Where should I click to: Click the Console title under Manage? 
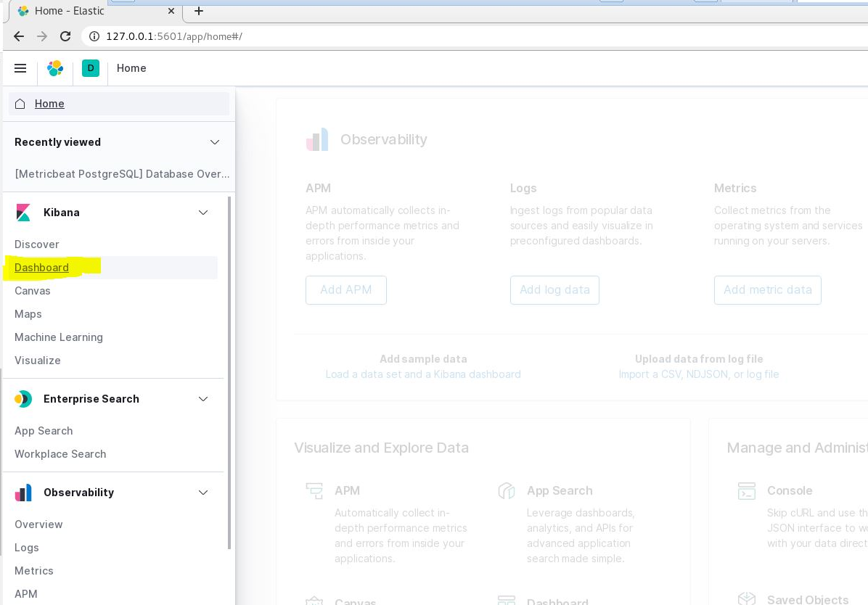[x=790, y=490]
